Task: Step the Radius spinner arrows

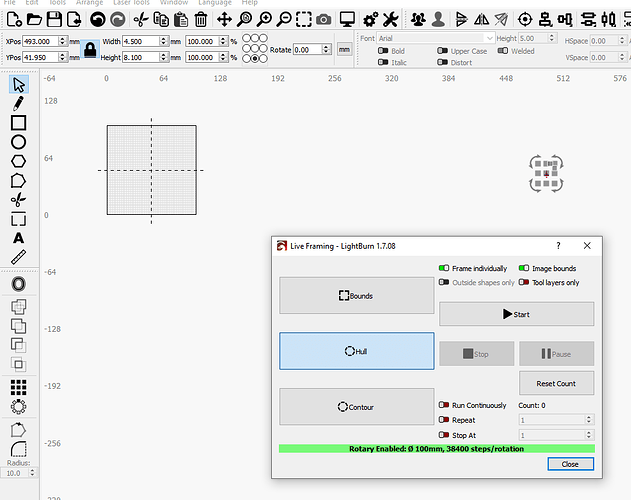Action: point(32,473)
